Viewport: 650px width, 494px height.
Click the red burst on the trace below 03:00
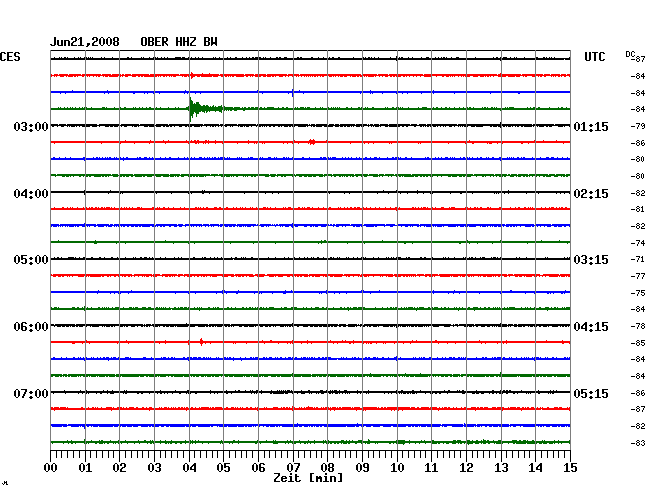click(x=312, y=142)
